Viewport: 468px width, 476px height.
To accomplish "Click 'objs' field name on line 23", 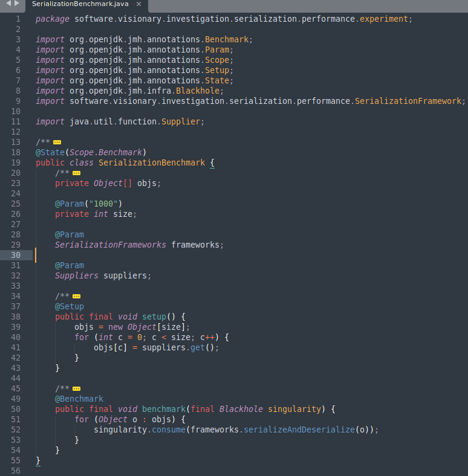I will [147, 184].
